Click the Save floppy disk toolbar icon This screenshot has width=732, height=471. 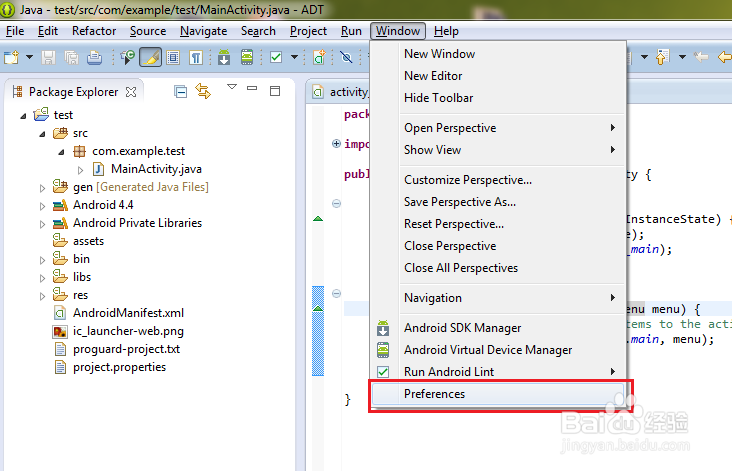(48, 57)
